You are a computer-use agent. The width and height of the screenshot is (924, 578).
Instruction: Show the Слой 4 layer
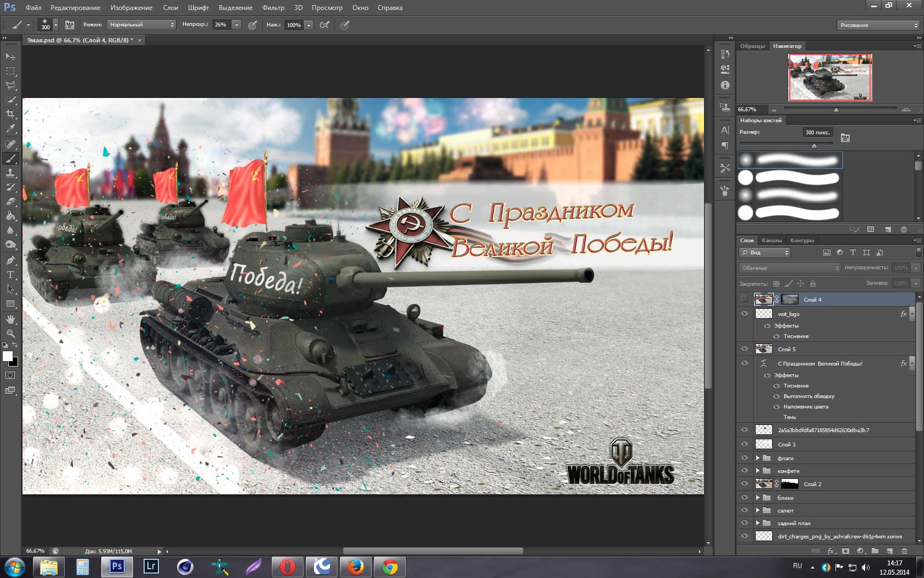(x=744, y=299)
